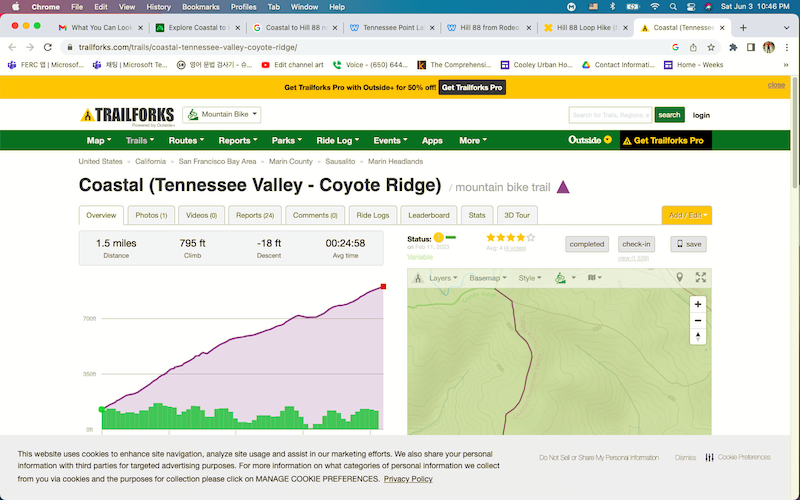
Task: Open the Marin Headlands breadcrumb
Action: [x=395, y=161]
